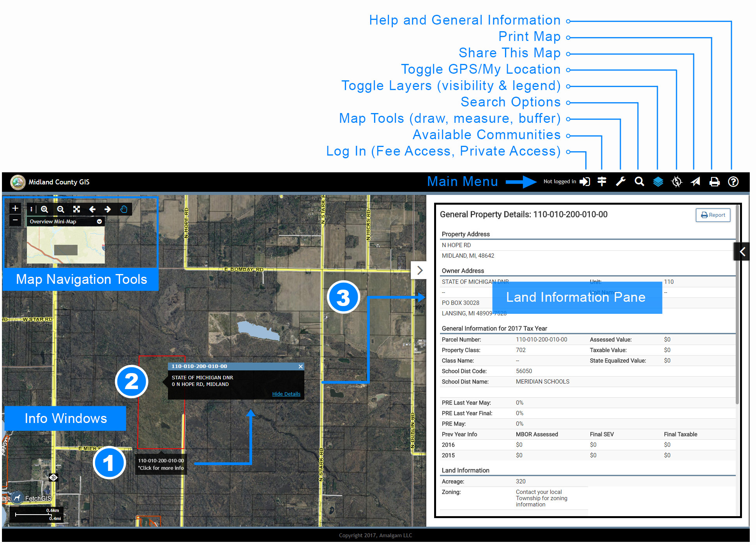Click the route 30 highway shield

(53, 478)
